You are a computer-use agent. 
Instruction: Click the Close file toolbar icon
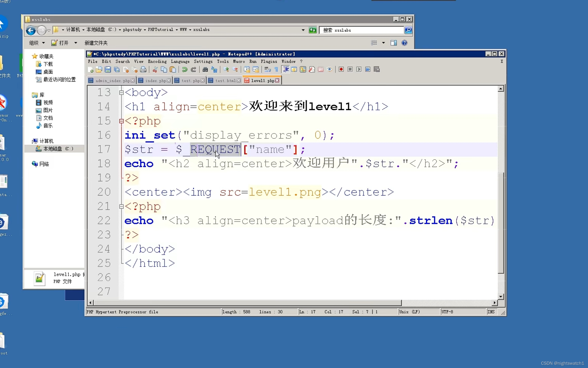126,70
